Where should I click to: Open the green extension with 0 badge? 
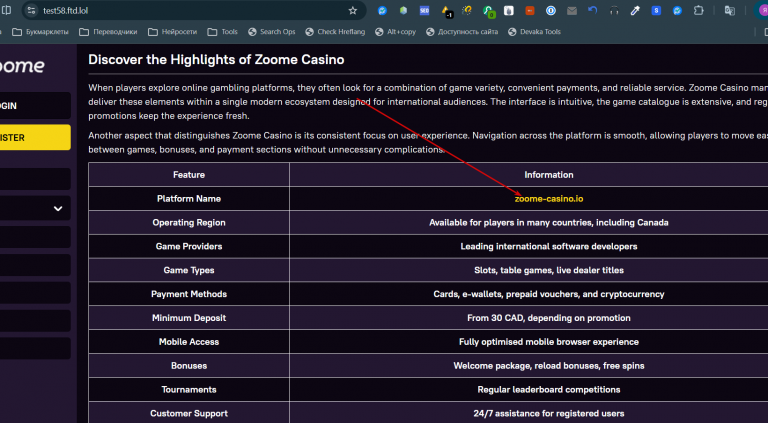coord(488,11)
